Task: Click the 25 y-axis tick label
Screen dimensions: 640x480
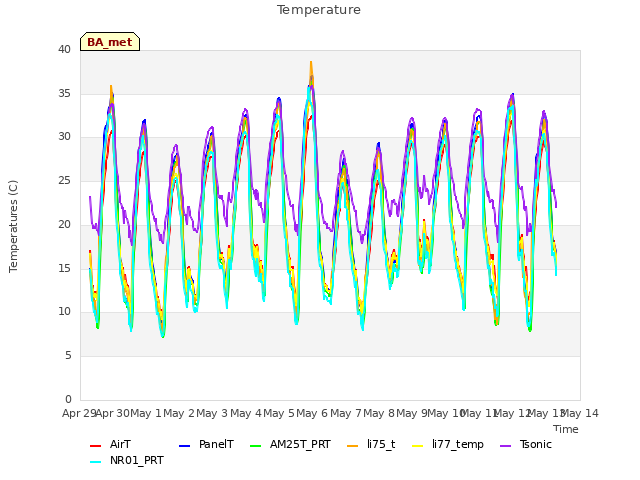Action: click(x=64, y=180)
